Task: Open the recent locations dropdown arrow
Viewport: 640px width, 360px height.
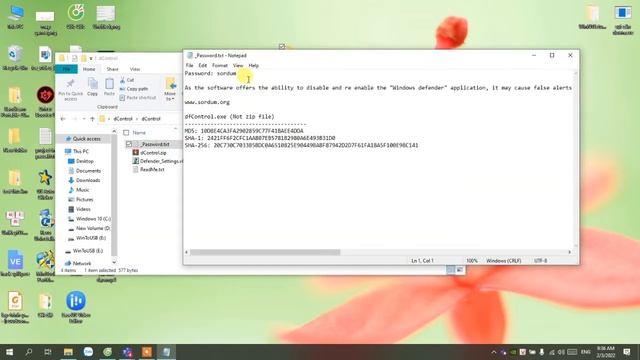Action: click(x=84, y=119)
